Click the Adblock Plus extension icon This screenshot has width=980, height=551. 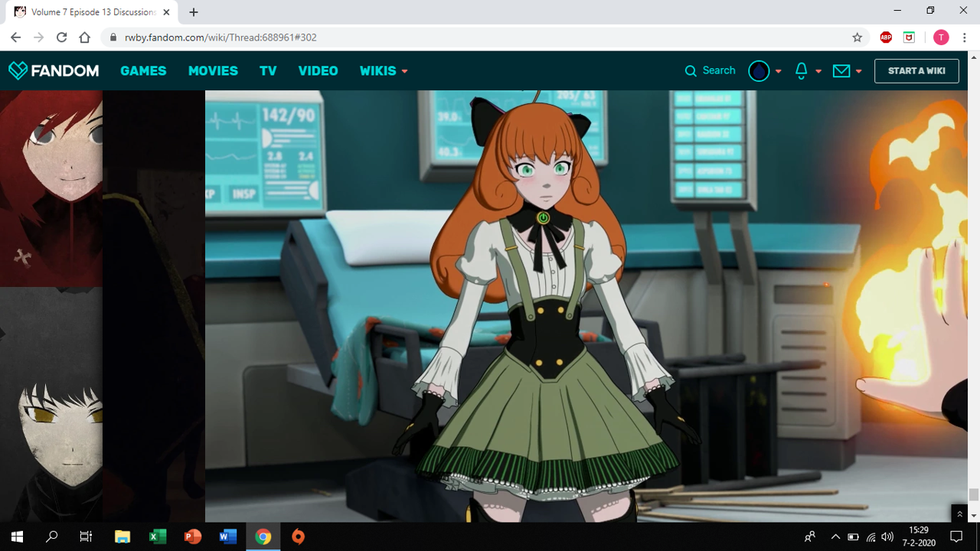[886, 37]
